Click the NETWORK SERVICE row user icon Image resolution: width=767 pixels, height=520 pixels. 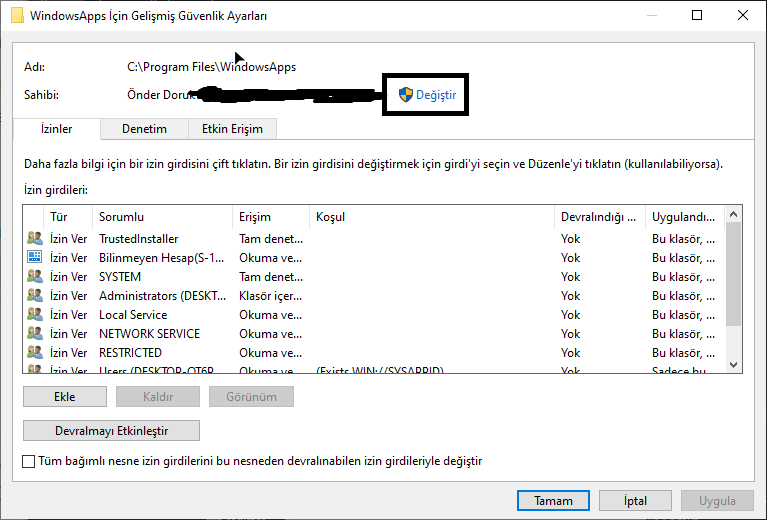point(35,334)
